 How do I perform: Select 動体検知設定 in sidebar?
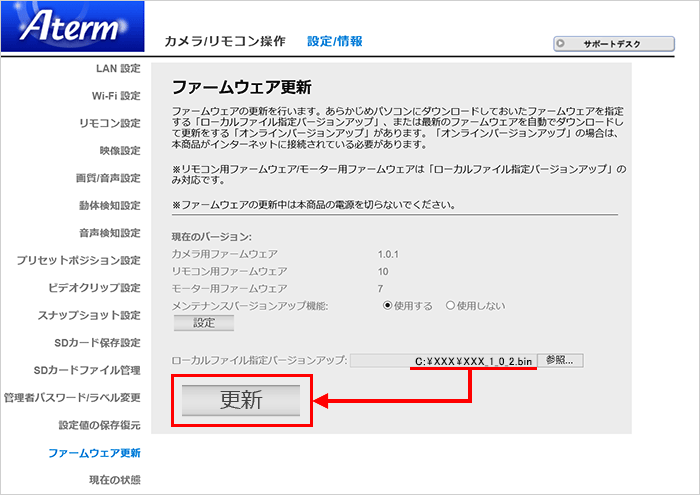(x=109, y=205)
